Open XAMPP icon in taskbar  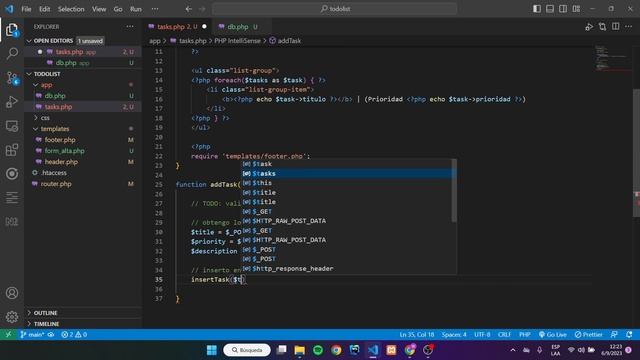tap(391, 350)
